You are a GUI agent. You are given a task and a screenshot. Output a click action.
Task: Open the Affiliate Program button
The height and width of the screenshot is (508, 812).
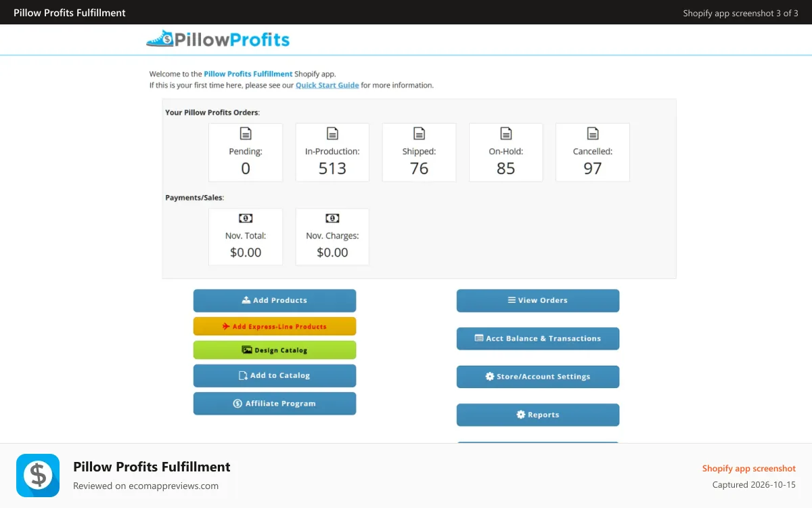tap(275, 404)
